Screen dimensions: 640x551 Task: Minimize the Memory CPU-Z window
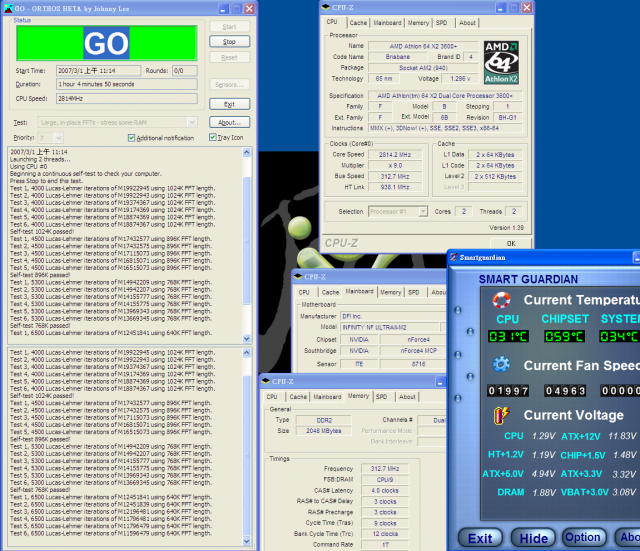click(440, 382)
